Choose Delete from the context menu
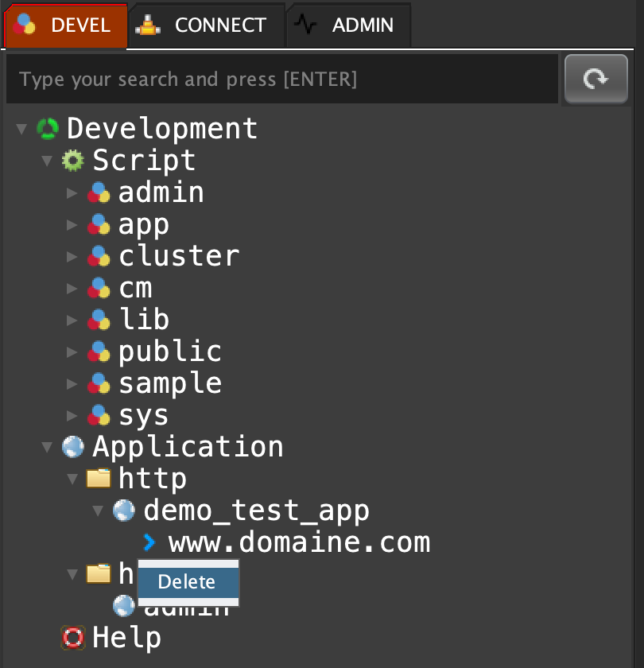The width and height of the screenshot is (644, 668). (x=188, y=582)
